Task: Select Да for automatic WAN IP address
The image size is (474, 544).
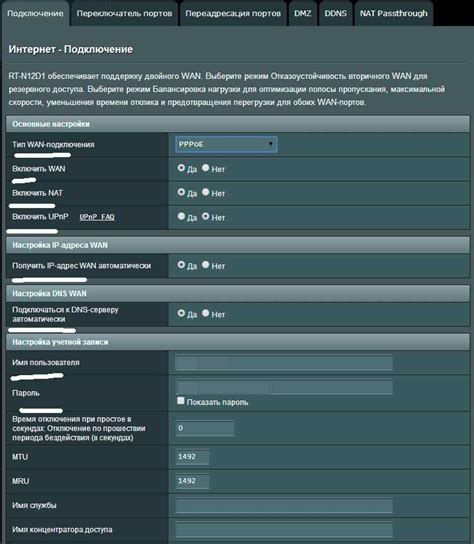Action: click(181, 265)
